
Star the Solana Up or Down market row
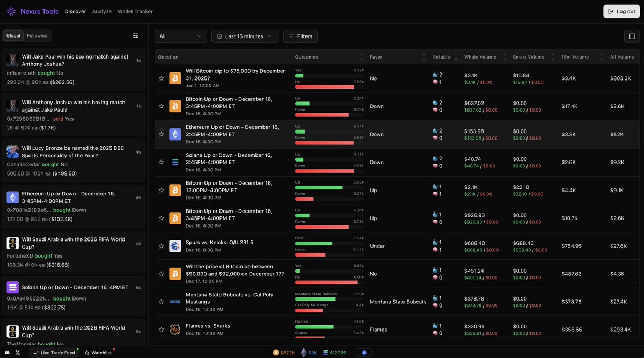point(161,162)
